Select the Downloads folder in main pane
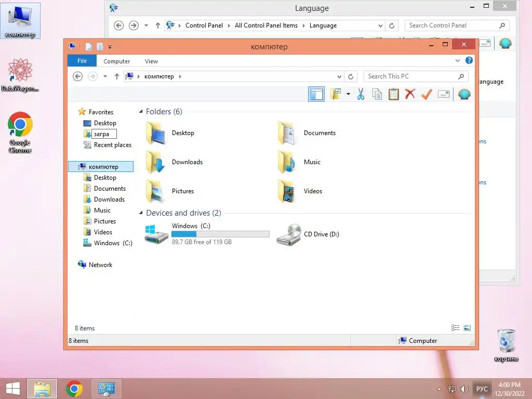 [175, 162]
